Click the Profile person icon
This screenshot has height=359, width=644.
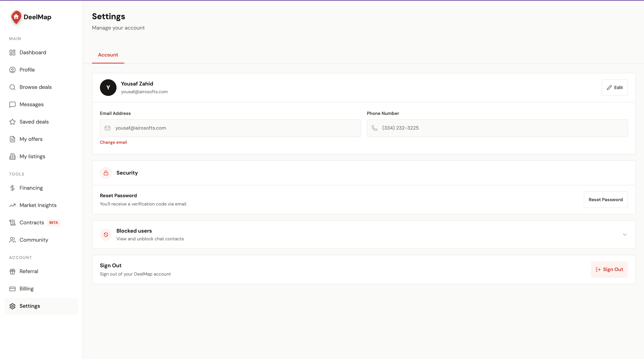pyautogui.click(x=12, y=70)
